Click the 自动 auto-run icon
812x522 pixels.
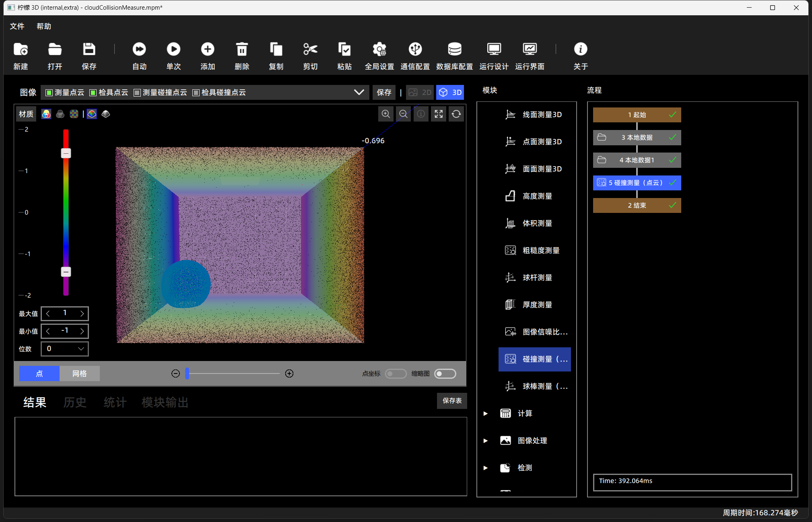139,49
